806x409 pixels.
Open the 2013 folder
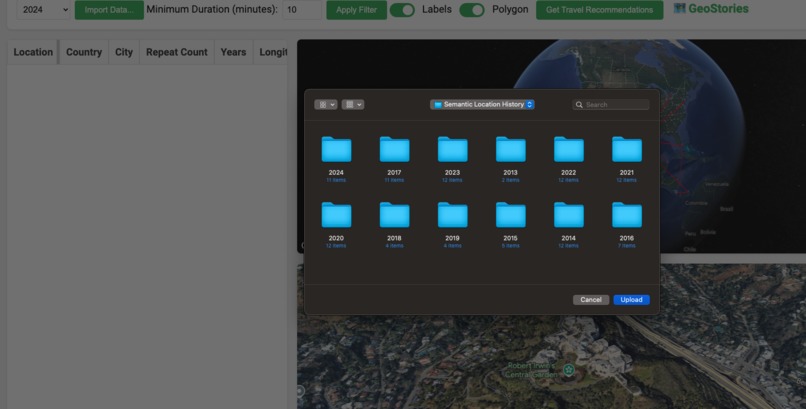tap(510, 150)
